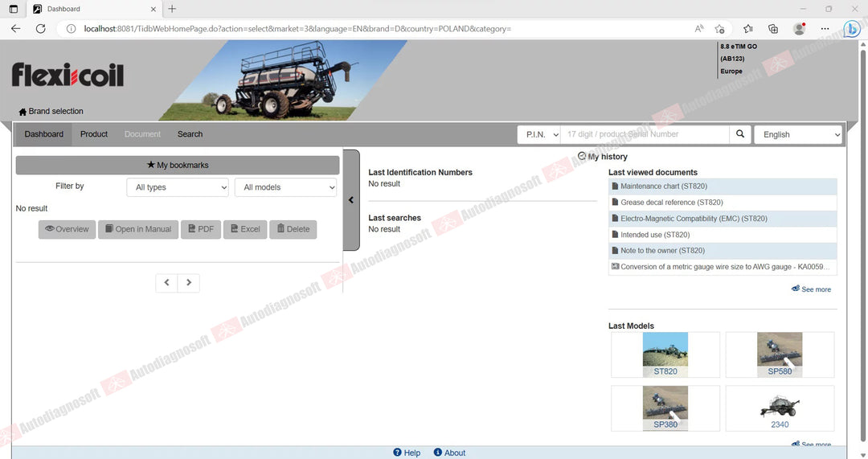Open the browser collections icon
The width and height of the screenshot is (868, 459).
tap(773, 29)
